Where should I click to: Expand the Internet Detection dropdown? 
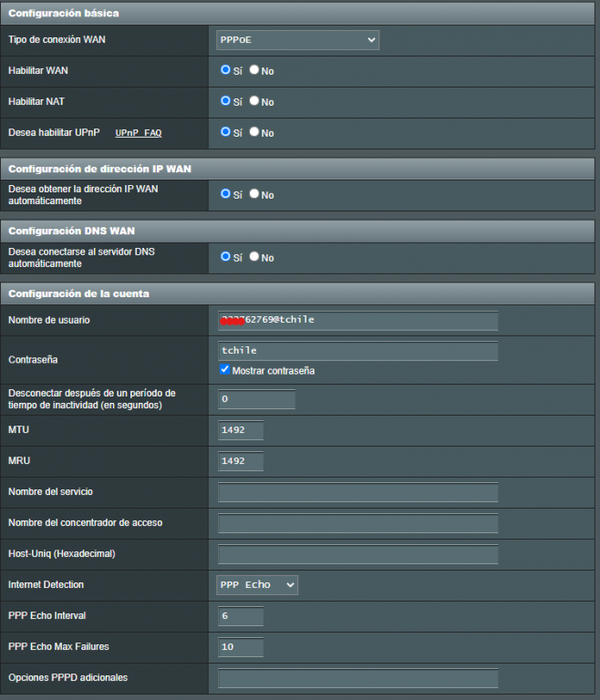tap(257, 585)
